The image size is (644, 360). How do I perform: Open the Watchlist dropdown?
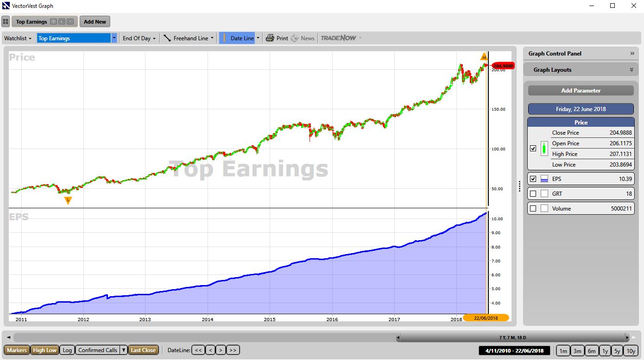click(x=18, y=38)
